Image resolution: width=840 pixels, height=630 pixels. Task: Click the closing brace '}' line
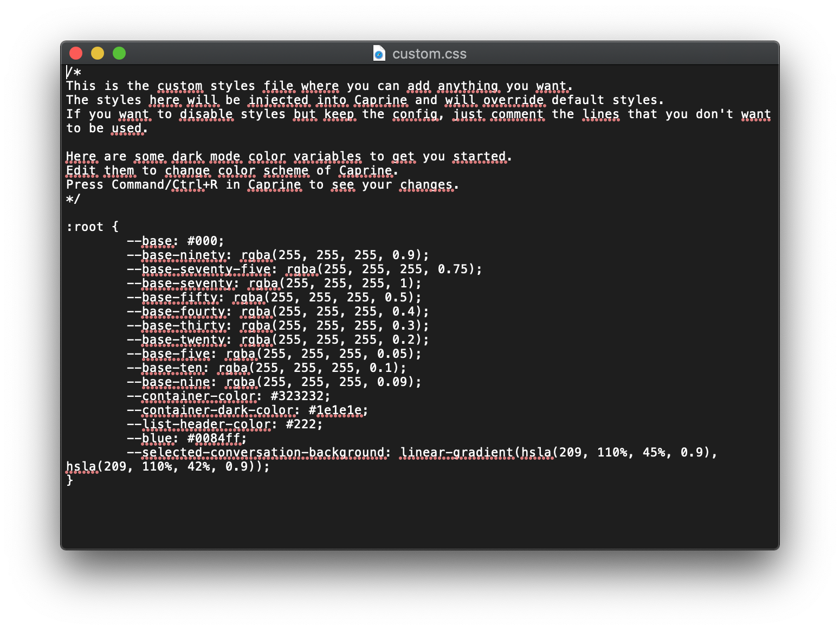tap(69, 480)
